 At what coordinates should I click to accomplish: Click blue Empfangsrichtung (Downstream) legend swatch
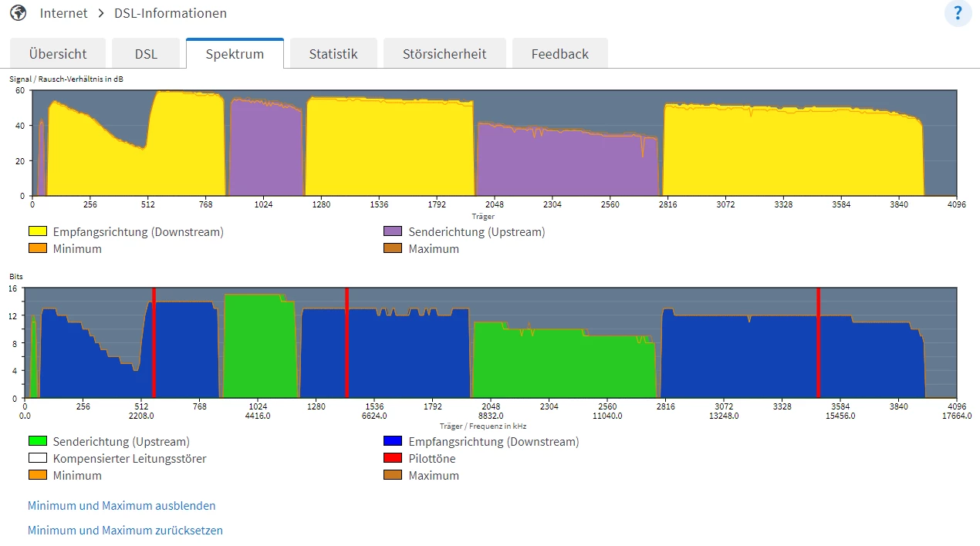pyautogui.click(x=393, y=442)
